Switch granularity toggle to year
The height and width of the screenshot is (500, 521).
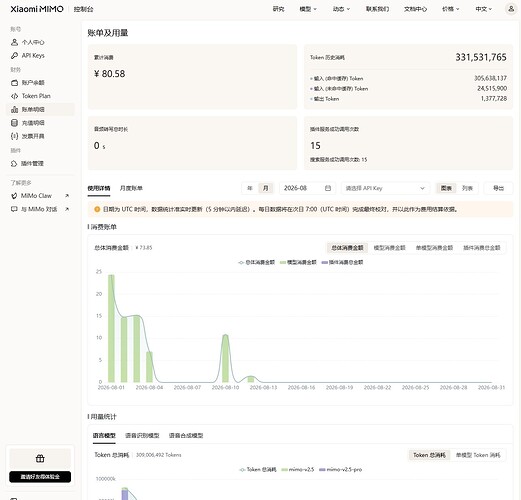250,188
